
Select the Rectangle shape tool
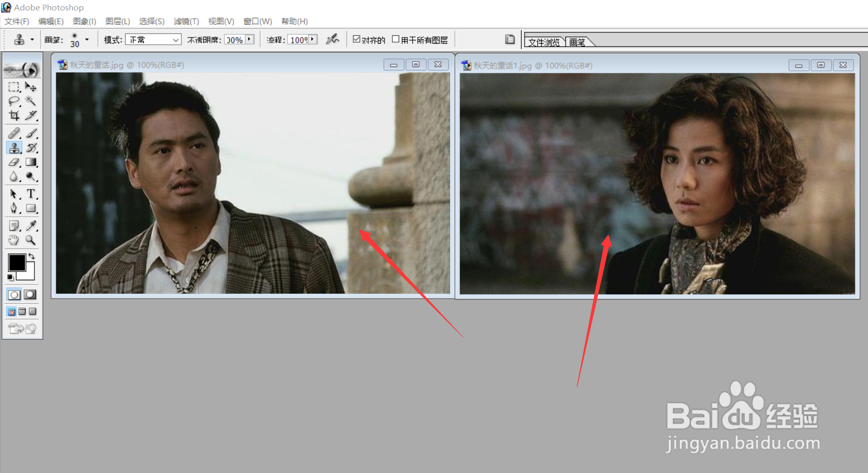[x=31, y=208]
